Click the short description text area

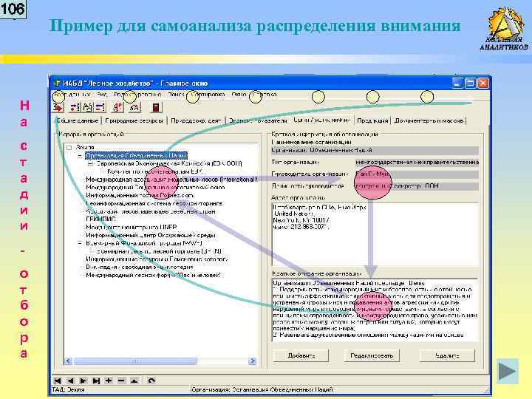pos(375,310)
